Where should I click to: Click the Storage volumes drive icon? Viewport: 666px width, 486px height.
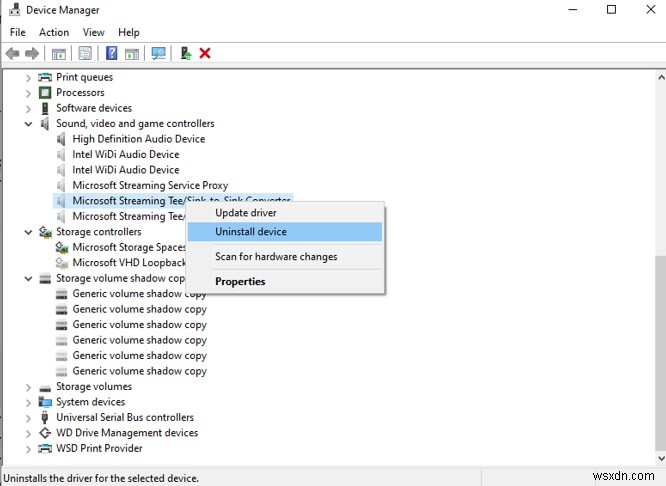click(x=45, y=387)
